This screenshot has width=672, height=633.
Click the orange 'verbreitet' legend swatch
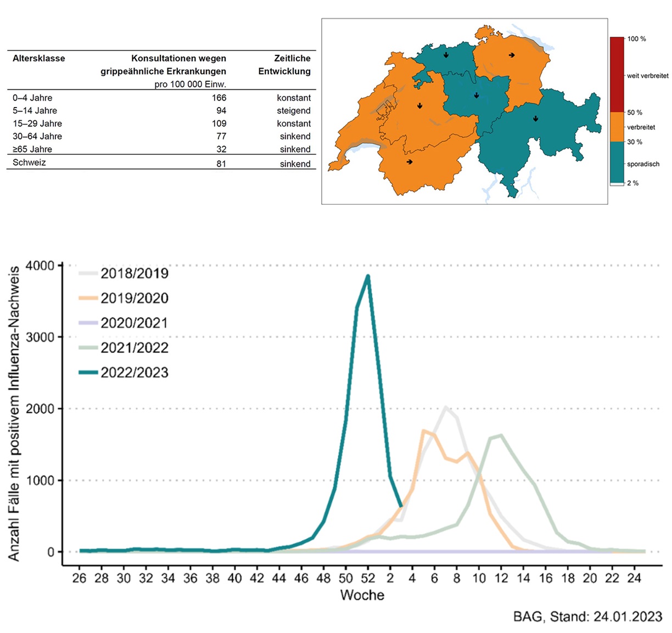(x=617, y=127)
